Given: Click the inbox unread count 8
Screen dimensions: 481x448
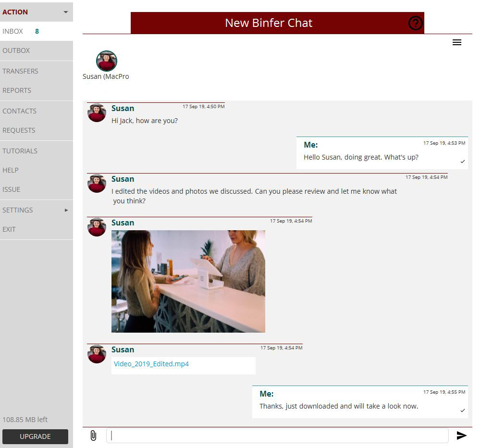Looking at the screenshot, I should click(37, 31).
